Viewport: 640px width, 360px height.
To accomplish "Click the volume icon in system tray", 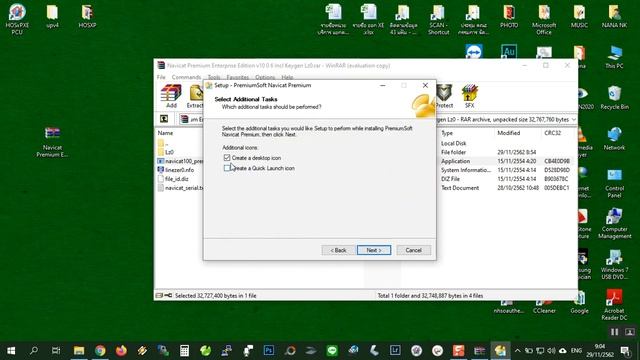I will tap(551, 351).
